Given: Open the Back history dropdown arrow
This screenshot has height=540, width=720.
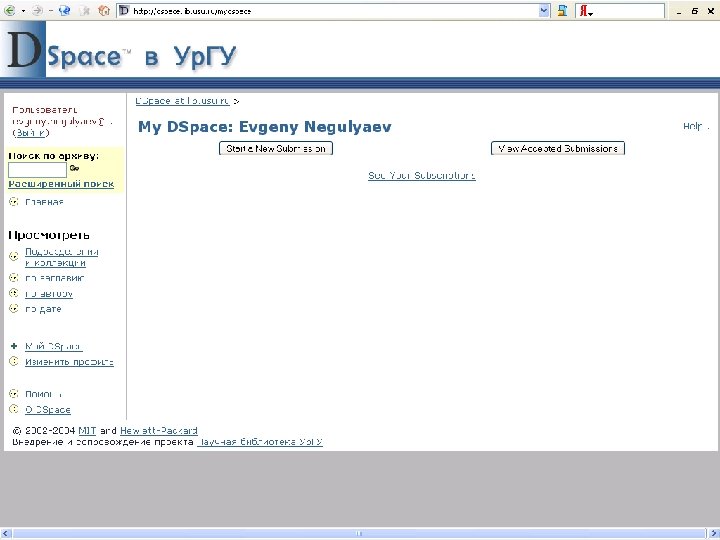Looking at the screenshot, I should click(x=23, y=11).
